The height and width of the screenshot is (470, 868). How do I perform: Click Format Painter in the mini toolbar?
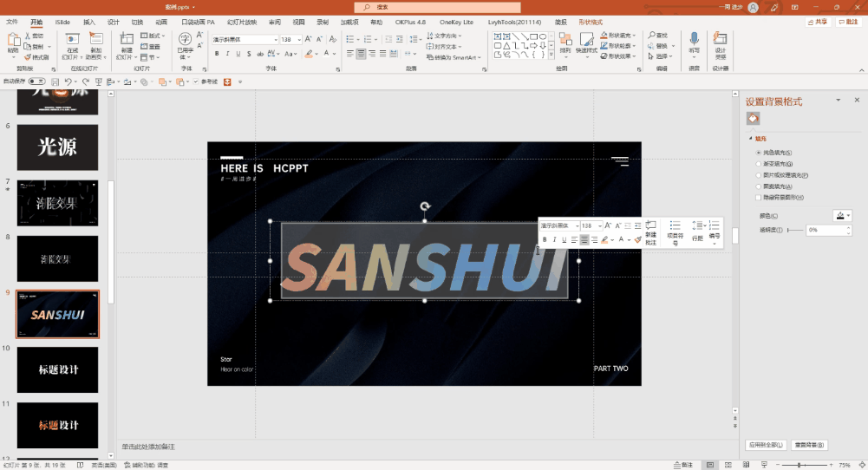(637, 239)
